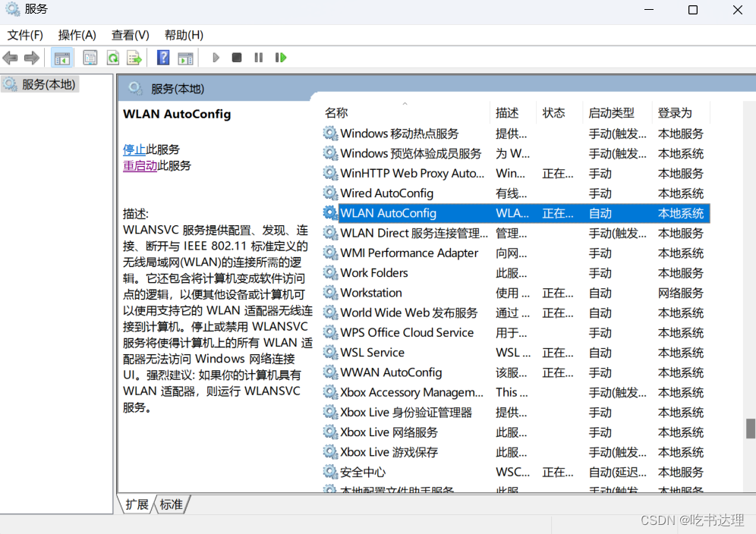The height and width of the screenshot is (534, 756).
Task: Select 服务(本地) in the left tree
Action: 49,85
